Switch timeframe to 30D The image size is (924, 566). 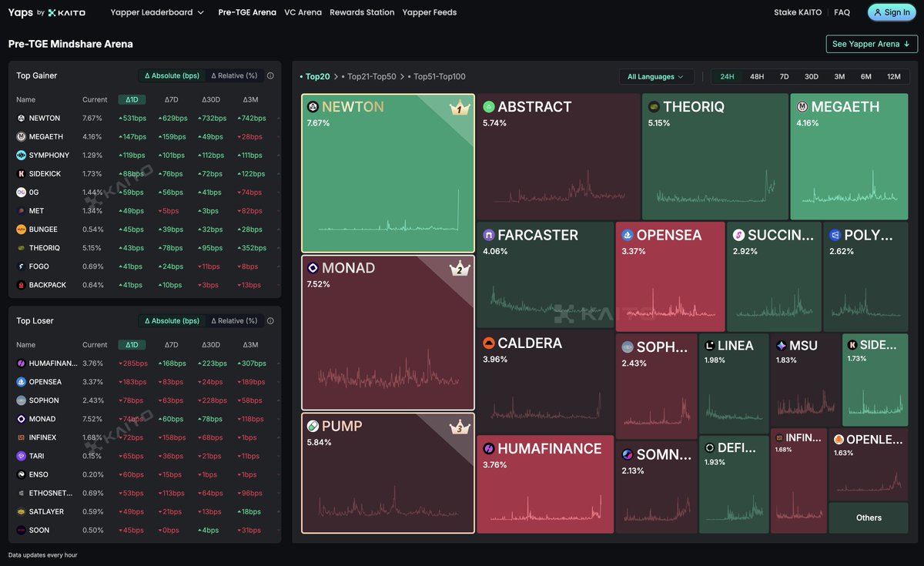click(x=812, y=77)
